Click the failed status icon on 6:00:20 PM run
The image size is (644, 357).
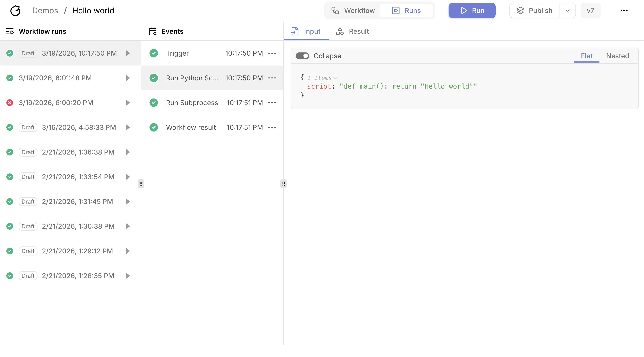point(10,103)
